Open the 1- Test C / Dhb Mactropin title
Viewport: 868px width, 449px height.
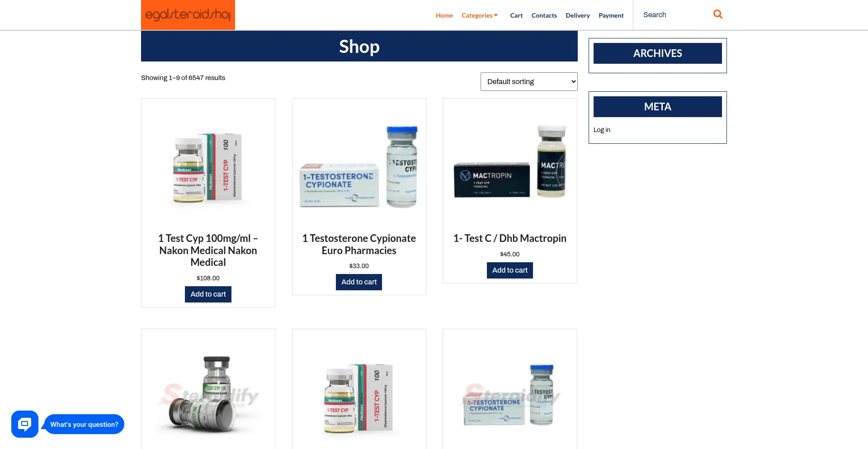click(510, 238)
